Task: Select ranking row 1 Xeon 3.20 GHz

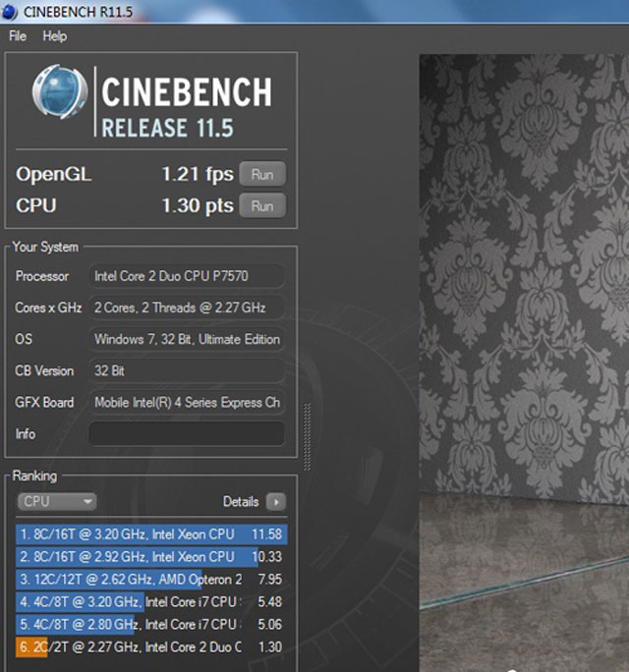Action: (151, 534)
